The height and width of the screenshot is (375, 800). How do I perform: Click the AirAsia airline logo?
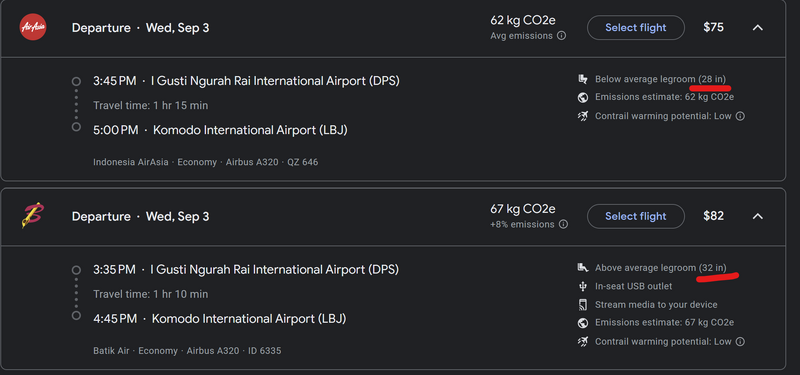pyautogui.click(x=33, y=27)
